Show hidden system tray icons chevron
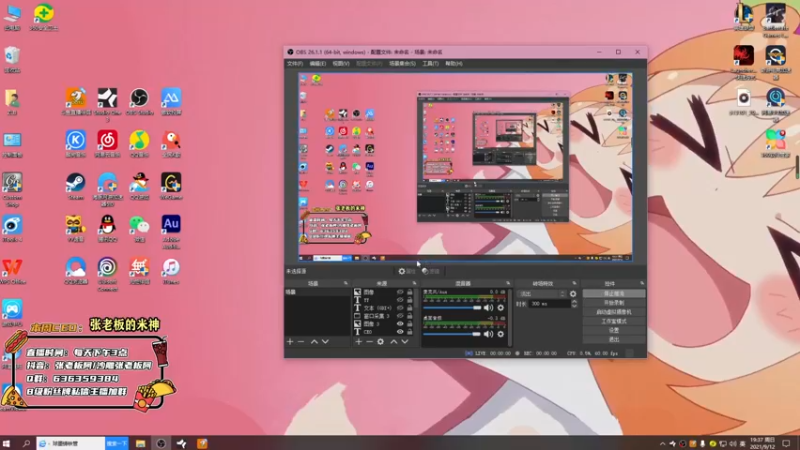 tap(662, 444)
